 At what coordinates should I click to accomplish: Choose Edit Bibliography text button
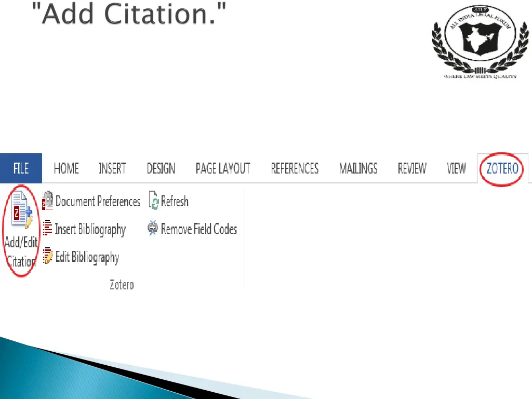[87, 258]
